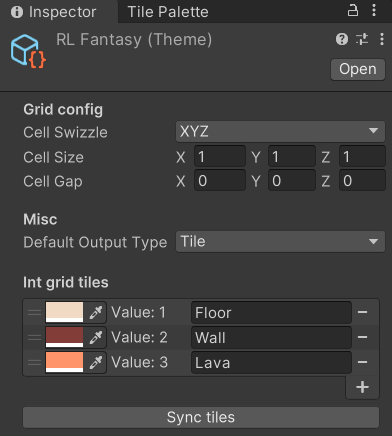Image resolution: width=392 pixels, height=436 pixels.
Task: Remove the Lava tile with minus button
Action: pos(362,362)
